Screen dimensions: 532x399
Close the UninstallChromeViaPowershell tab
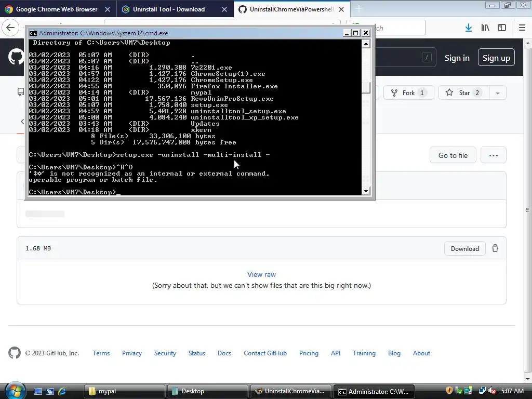pyautogui.click(x=341, y=9)
